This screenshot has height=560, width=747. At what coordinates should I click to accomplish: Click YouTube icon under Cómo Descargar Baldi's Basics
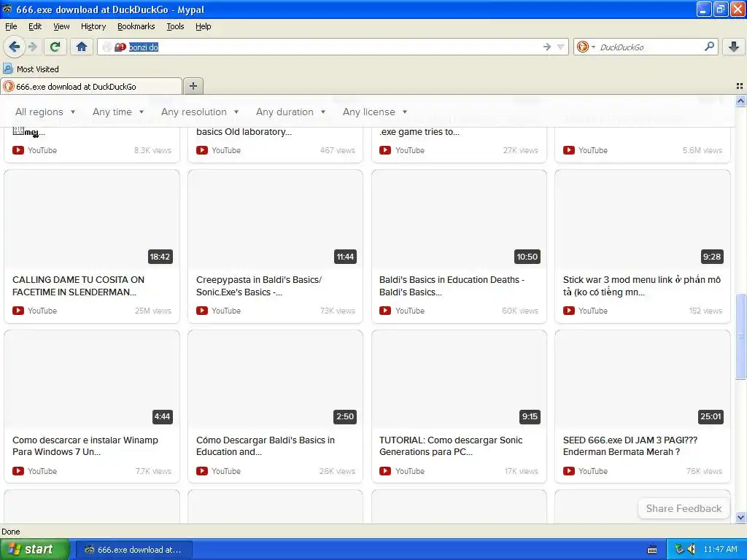tap(202, 471)
